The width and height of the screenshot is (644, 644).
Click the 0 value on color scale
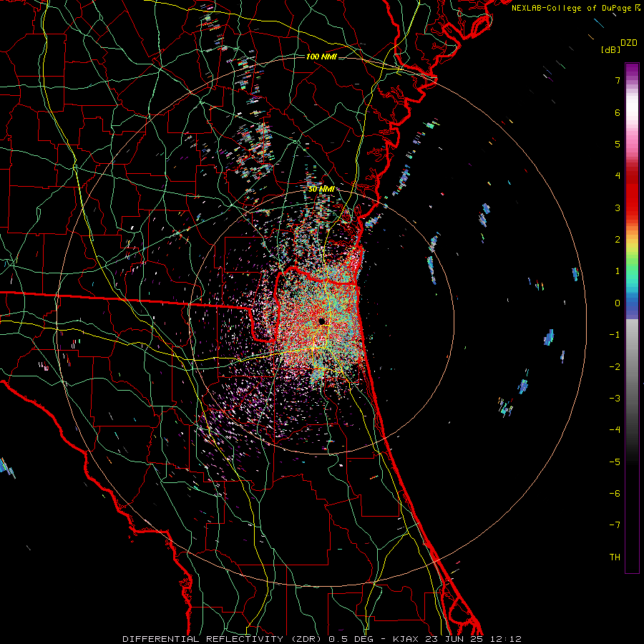click(x=618, y=303)
